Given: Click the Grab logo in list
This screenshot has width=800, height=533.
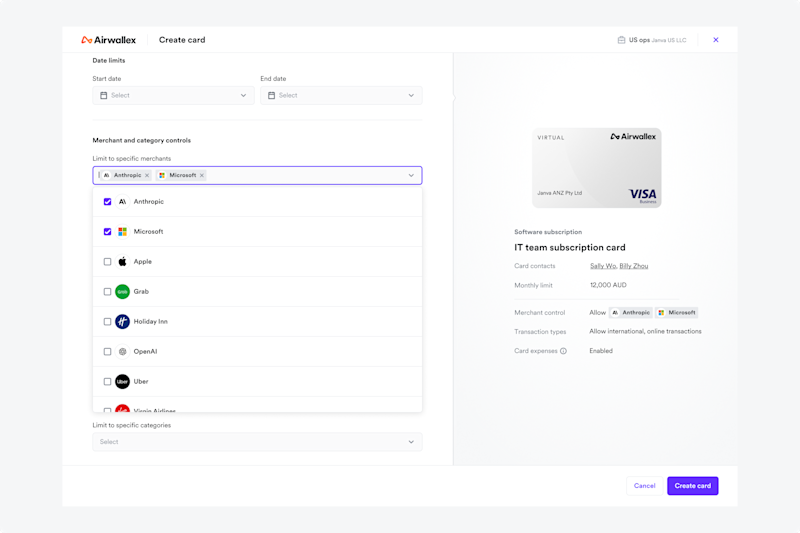Looking at the screenshot, I should click(122, 292).
